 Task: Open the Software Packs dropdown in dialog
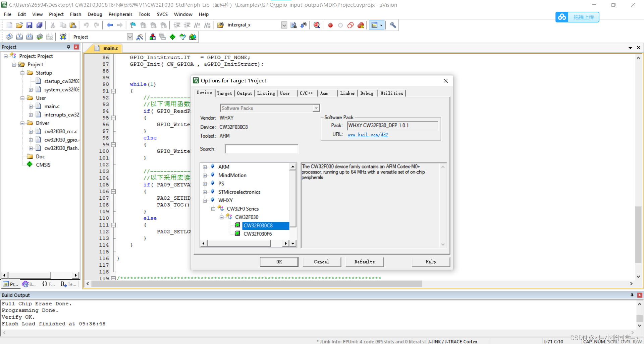316,108
